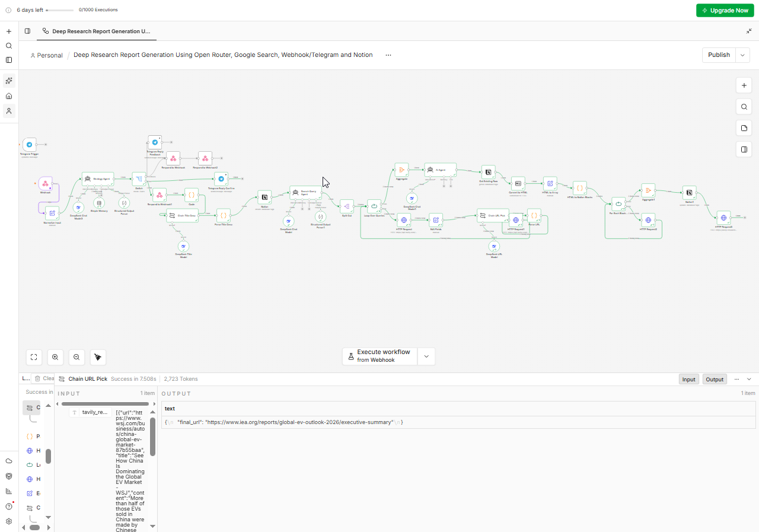Screen dimensions: 759x532
Task: Add a node with the canvas plus button
Action: click(x=744, y=85)
